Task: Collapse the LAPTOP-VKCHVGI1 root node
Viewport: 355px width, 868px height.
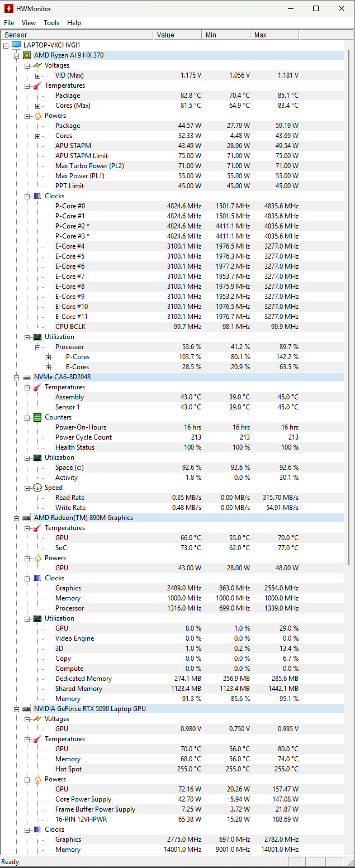Action: [x=6, y=45]
